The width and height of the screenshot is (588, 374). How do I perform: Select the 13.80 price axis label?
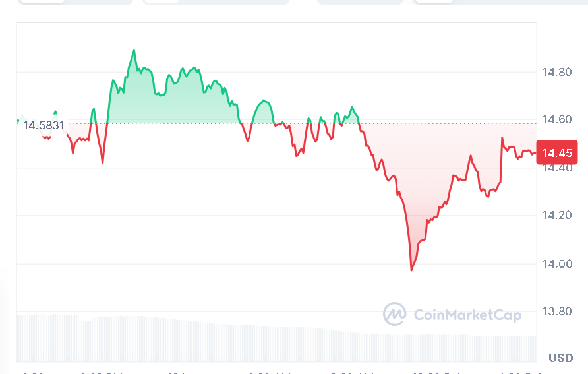click(557, 311)
